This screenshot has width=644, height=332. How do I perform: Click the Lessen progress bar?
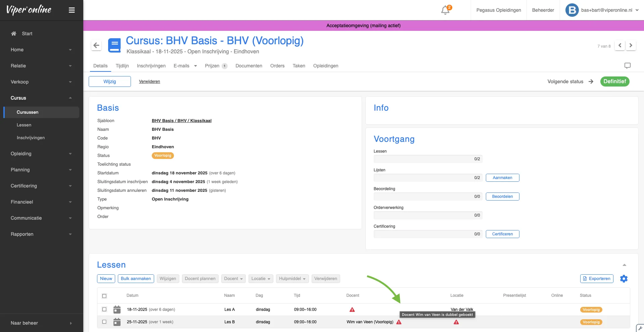[x=428, y=159]
